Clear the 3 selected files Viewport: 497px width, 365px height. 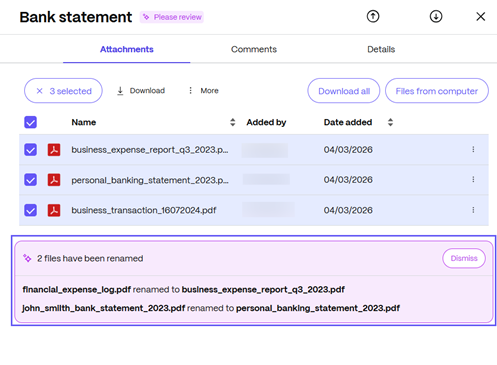[63, 91]
